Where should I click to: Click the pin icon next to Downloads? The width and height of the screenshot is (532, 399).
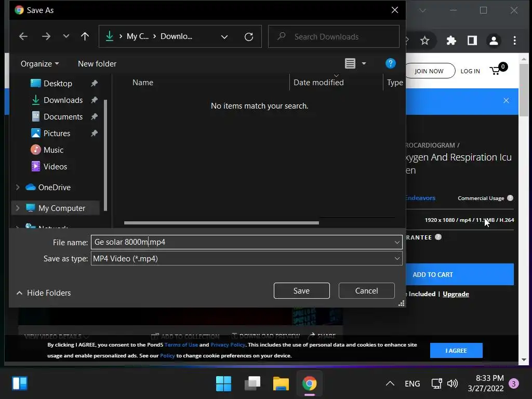(x=94, y=100)
